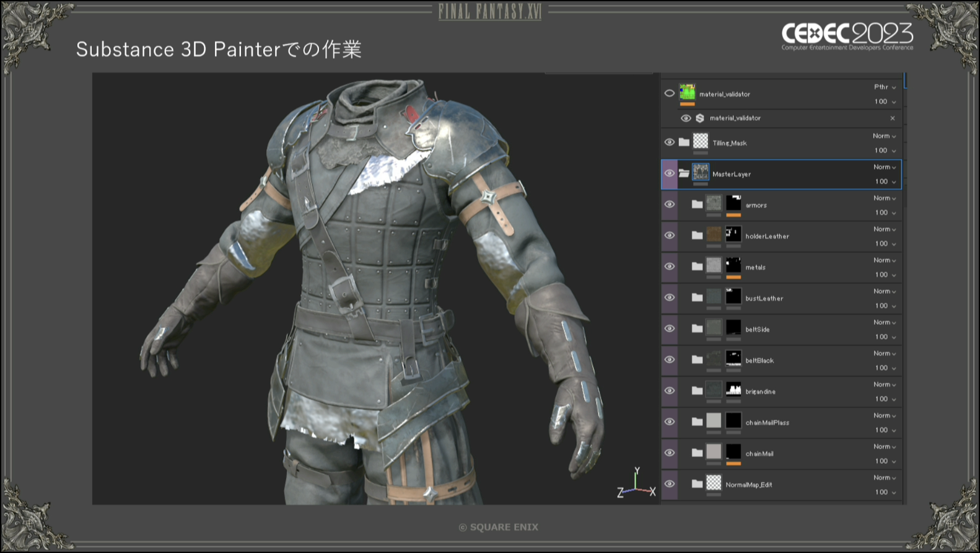This screenshot has width=980, height=553.
Task: Select the green material_validator layer thumbnail
Action: 687,92
